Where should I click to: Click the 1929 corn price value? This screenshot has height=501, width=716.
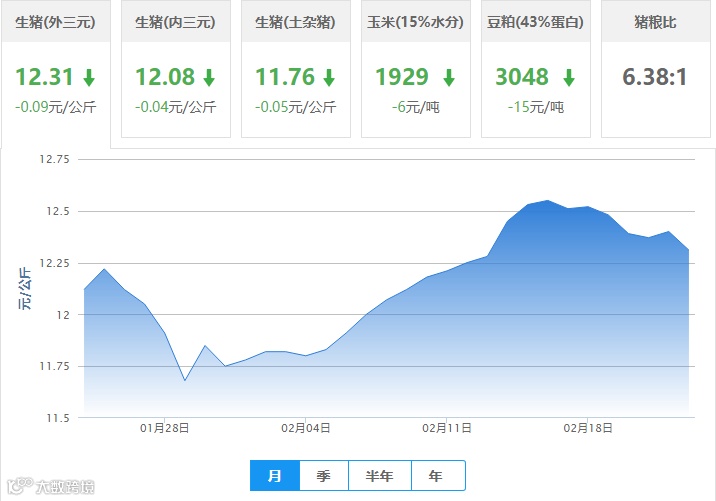click(402, 77)
